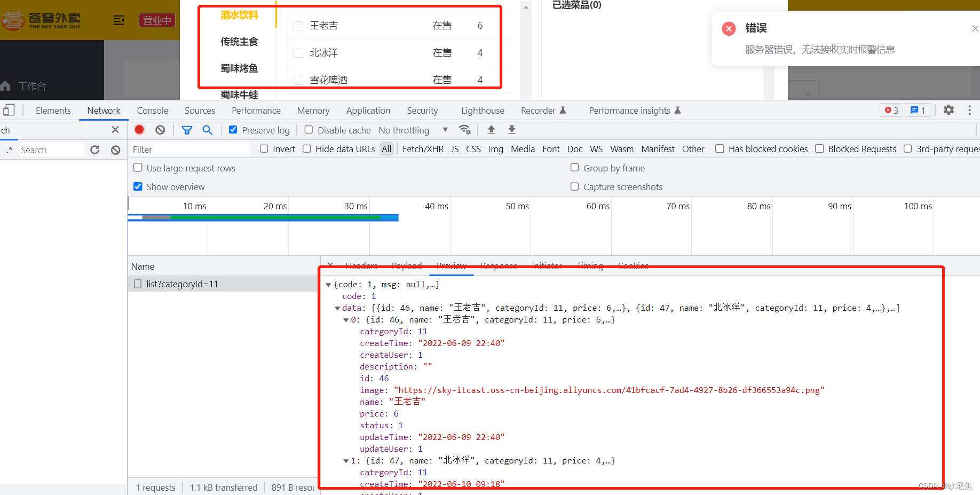The height and width of the screenshot is (495, 980).
Task: Switch to the Application tab
Action: coord(368,111)
